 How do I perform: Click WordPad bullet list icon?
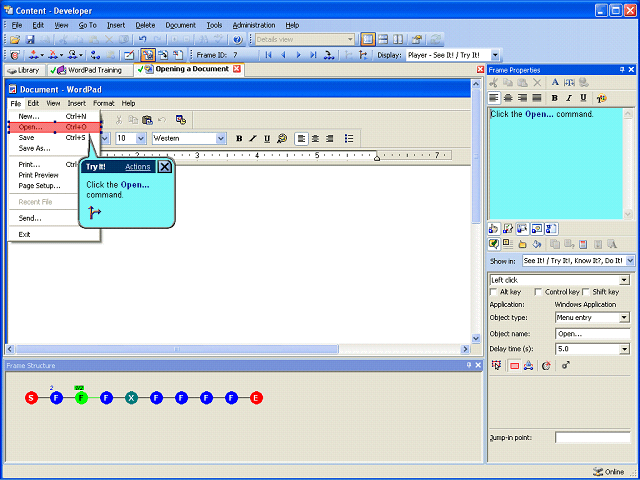point(349,139)
